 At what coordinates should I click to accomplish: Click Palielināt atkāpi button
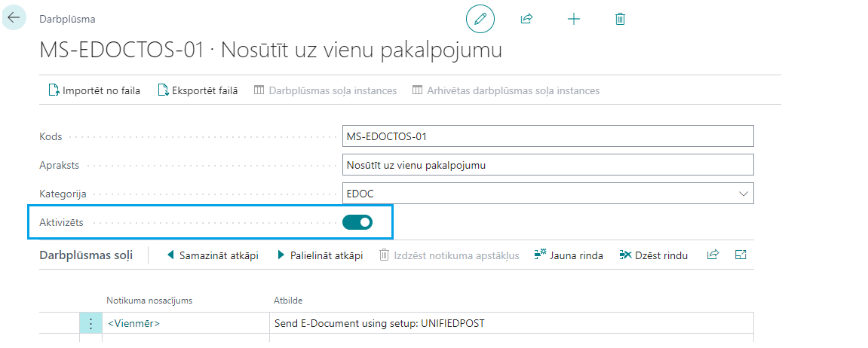click(320, 255)
